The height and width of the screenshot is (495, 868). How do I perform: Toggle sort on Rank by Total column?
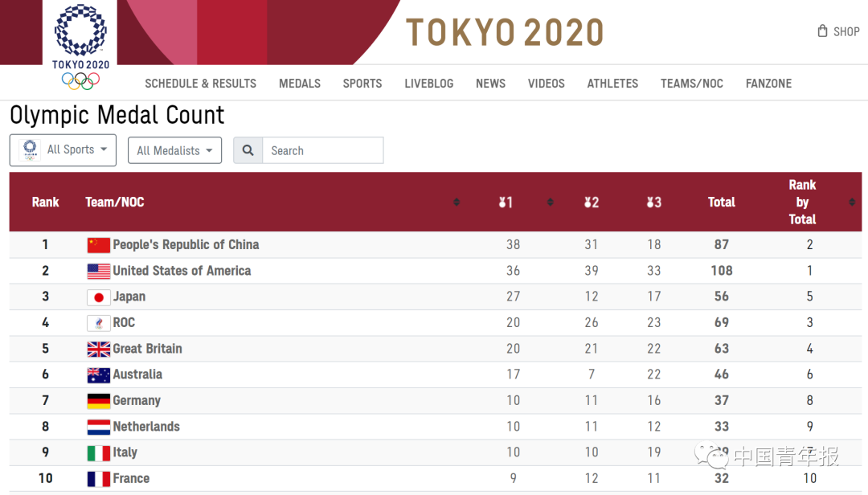point(852,202)
